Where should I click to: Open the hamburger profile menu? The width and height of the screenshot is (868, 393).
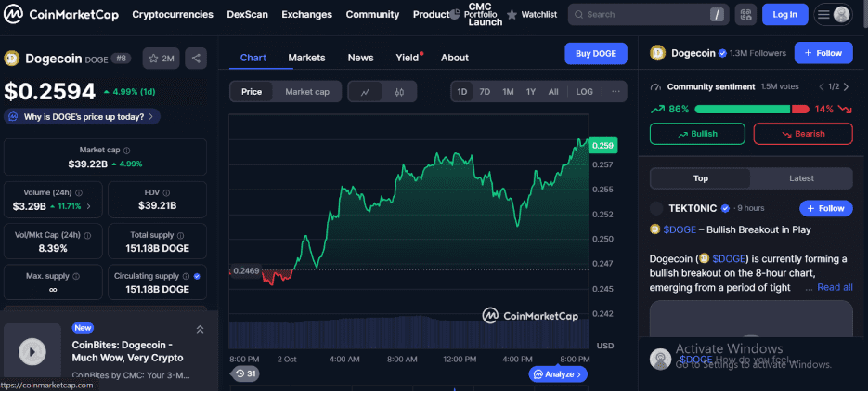pos(833,15)
